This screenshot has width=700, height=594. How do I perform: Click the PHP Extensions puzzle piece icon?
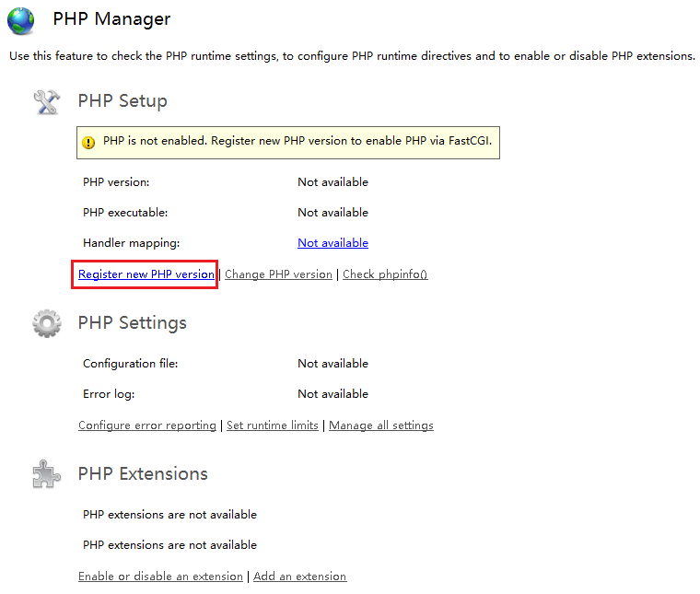click(46, 474)
